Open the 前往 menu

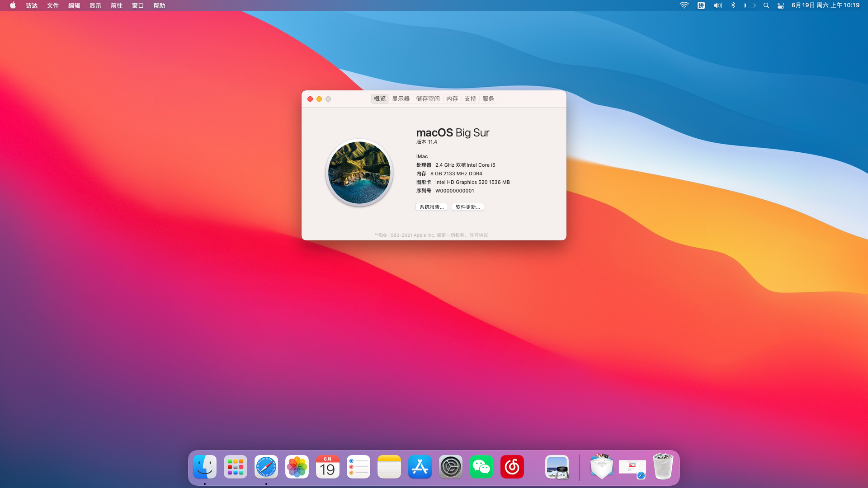coord(117,5)
